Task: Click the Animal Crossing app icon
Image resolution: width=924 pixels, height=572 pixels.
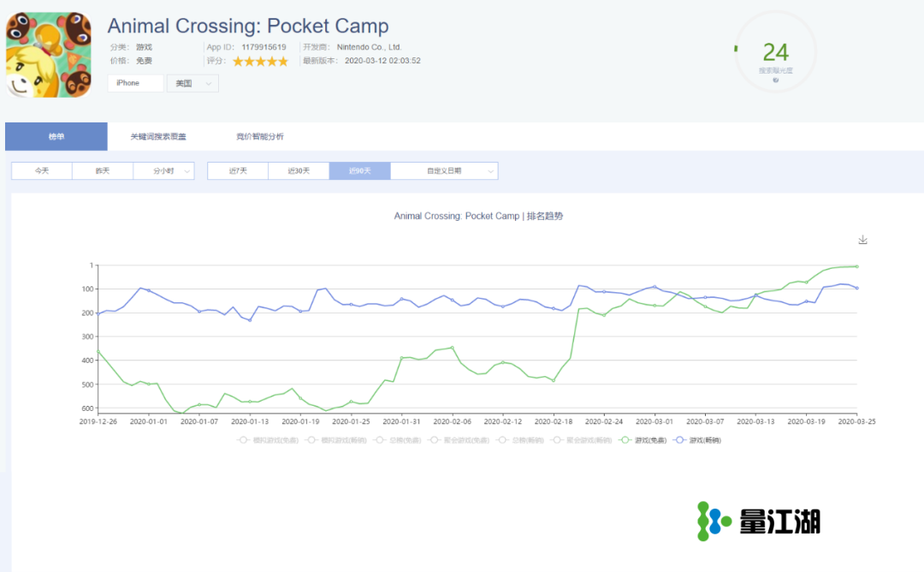Action: point(49,56)
